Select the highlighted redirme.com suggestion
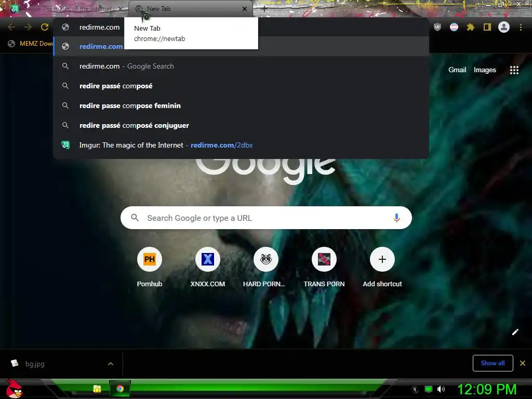Screen dimensions: 532x399 [241, 46]
